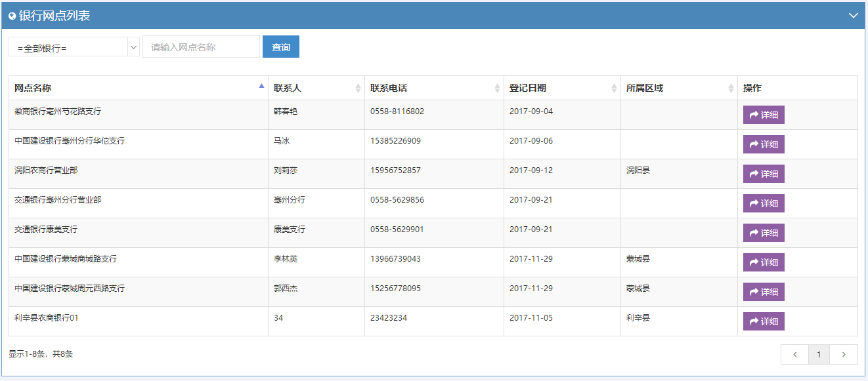Viewport: 868px width, 381px height.
Task: Sort by 网点名称 column arrow
Action: 261,86
